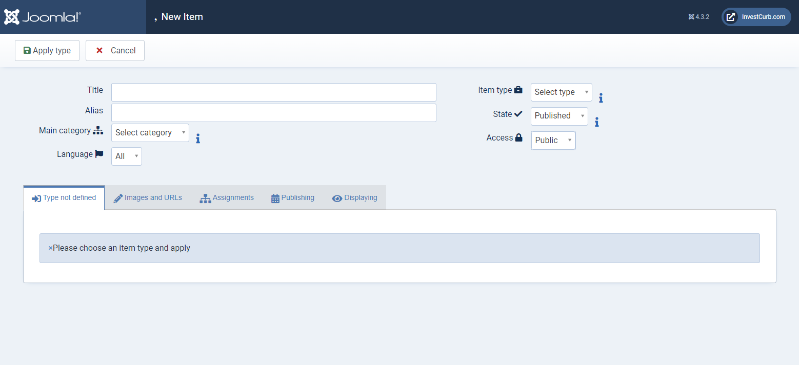Screen dimensions: 799x365
Task: Click the Language flag icon
Action: [99, 154]
